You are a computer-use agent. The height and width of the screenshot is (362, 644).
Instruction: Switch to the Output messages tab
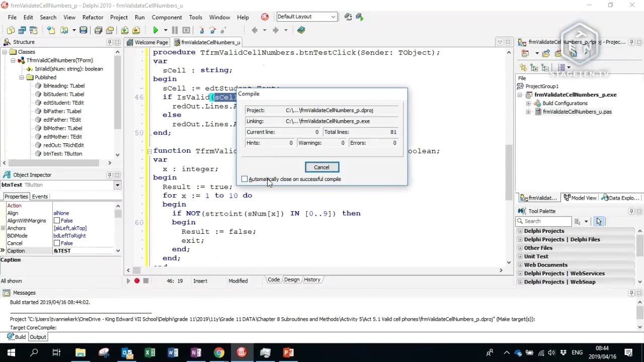click(38, 337)
